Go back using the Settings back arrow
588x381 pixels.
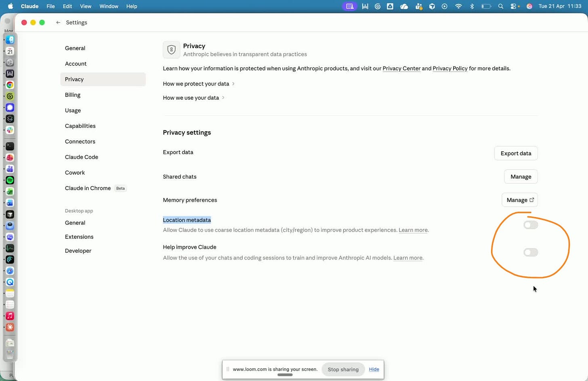(x=58, y=23)
